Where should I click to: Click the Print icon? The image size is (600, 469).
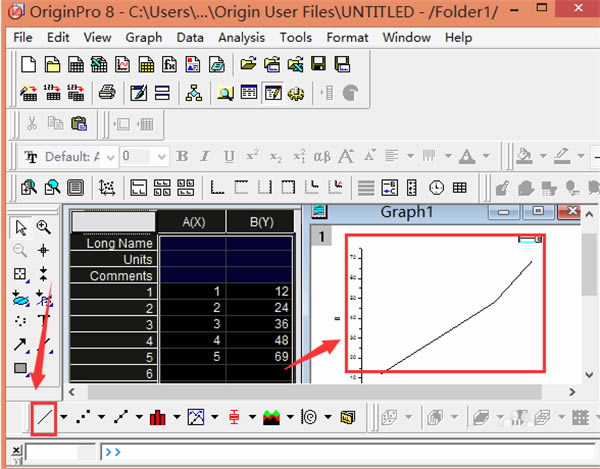pos(107,92)
